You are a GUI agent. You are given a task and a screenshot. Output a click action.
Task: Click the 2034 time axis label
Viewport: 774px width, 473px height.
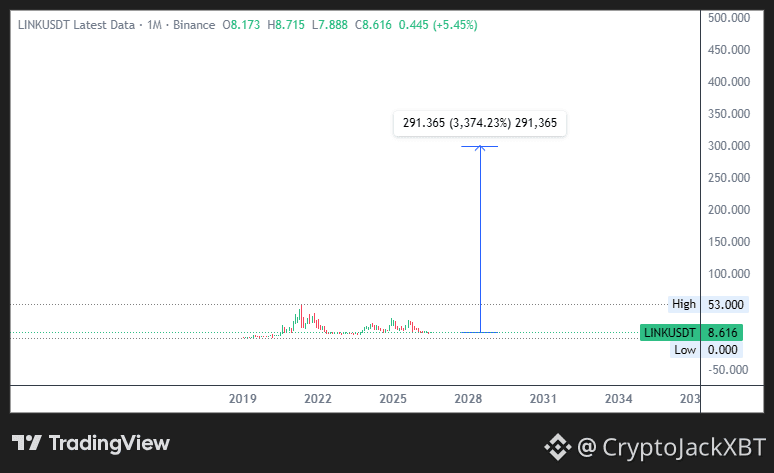(619, 399)
